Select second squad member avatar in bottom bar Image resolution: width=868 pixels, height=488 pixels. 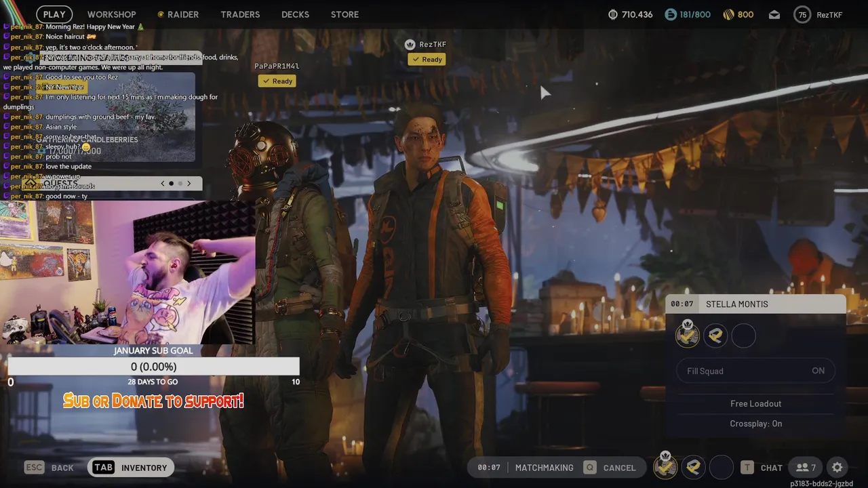(693, 467)
